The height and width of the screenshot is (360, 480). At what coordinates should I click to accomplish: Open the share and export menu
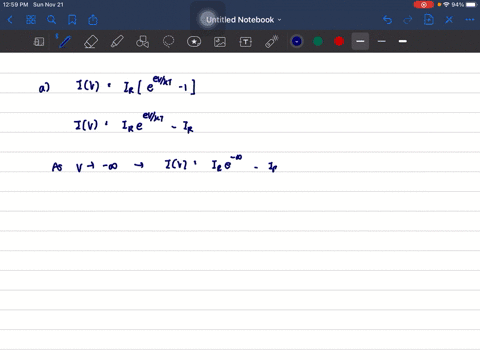tap(93, 20)
